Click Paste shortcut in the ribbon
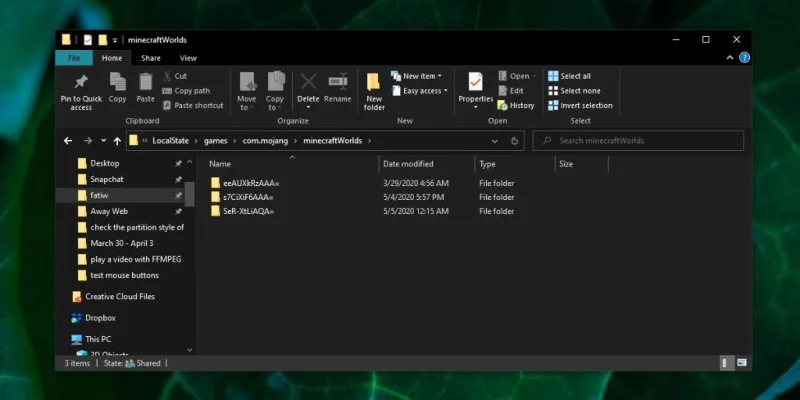This screenshot has height=400, width=800. click(x=193, y=106)
